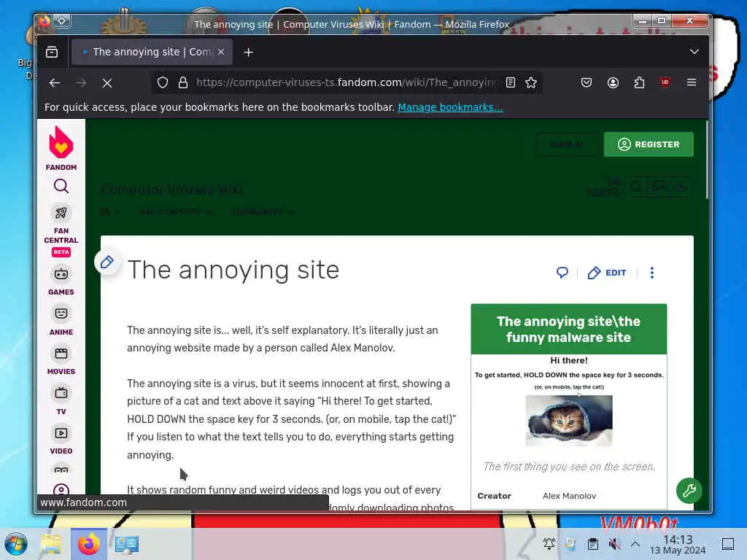Open the tracking protection shield icon
This screenshot has width=747, height=560.
[163, 82]
